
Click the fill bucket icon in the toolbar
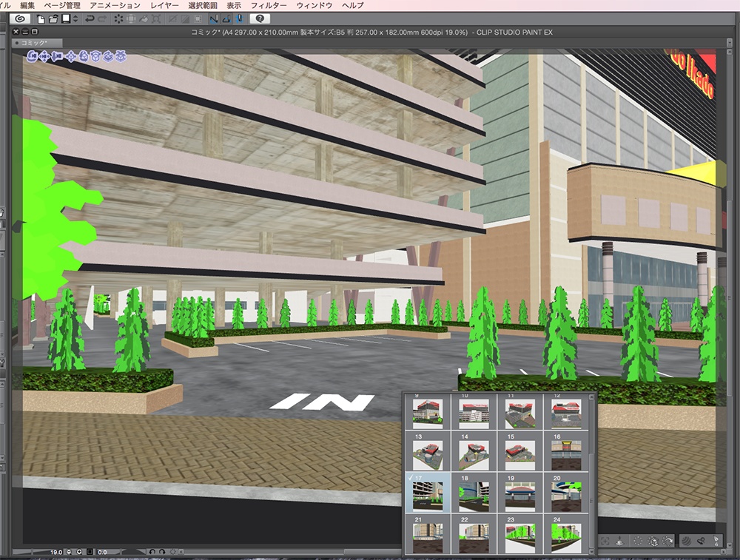pos(144,19)
